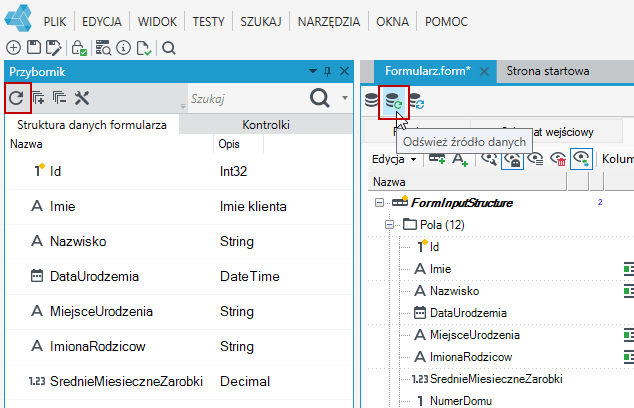The width and height of the screenshot is (634, 408).
Task: Open the SZUKAJ menu
Action: (x=261, y=21)
